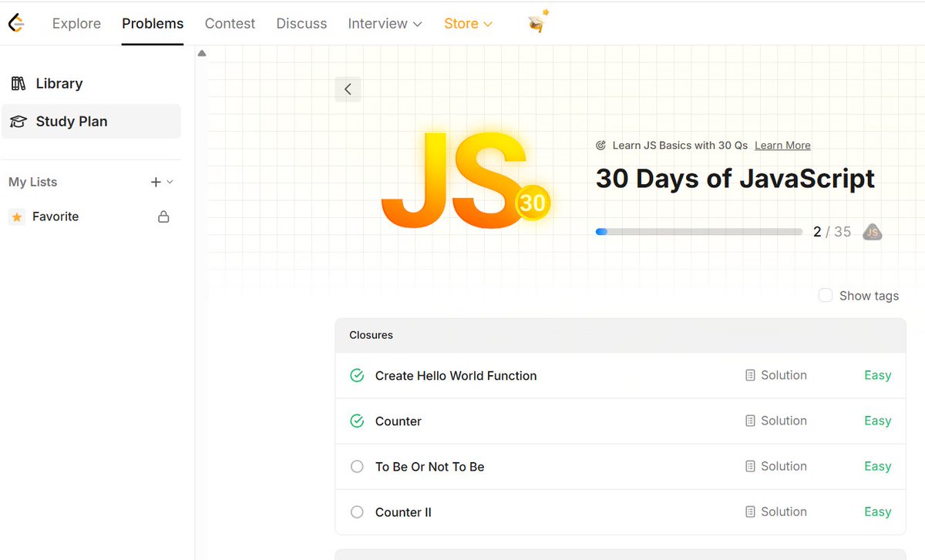Image resolution: width=925 pixels, height=560 pixels.
Task: Open the Counter problem
Action: click(x=399, y=421)
